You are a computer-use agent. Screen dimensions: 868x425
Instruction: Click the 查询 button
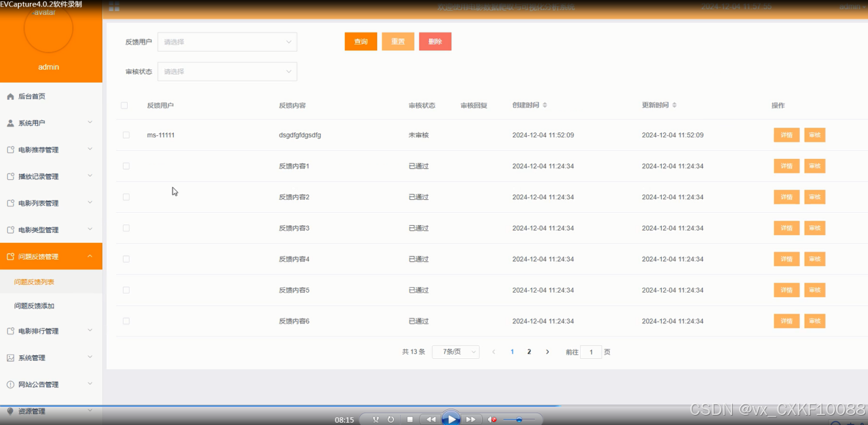(x=361, y=41)
